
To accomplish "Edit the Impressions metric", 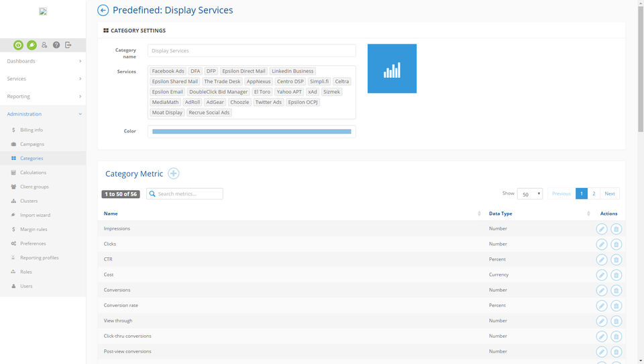I will tap(601, 229).
